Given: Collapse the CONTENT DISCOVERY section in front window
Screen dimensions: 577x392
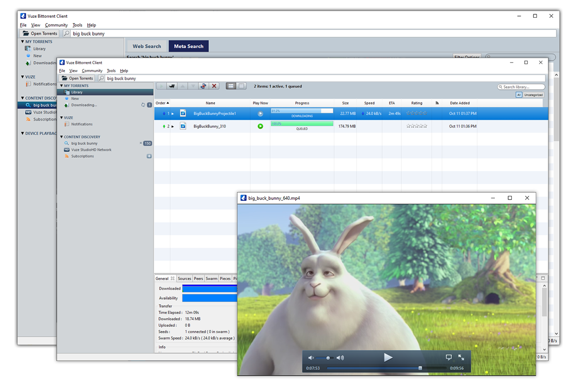Looking at the screenshot, I should 61,137.
